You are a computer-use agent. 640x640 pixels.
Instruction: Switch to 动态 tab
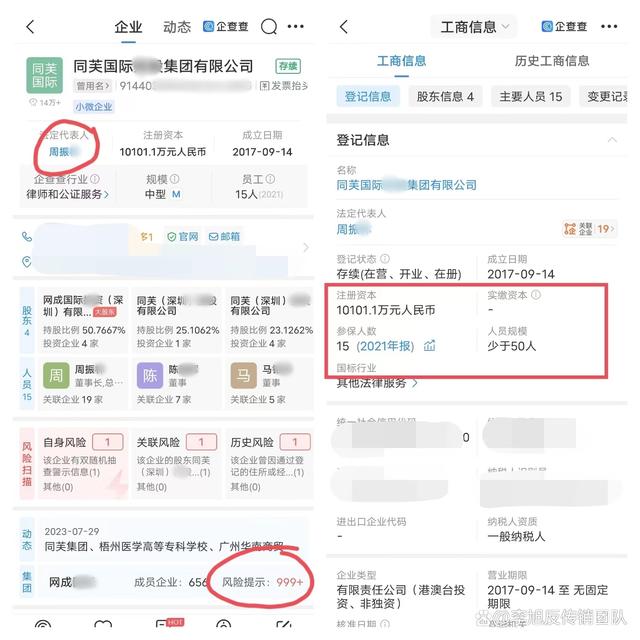177,27
